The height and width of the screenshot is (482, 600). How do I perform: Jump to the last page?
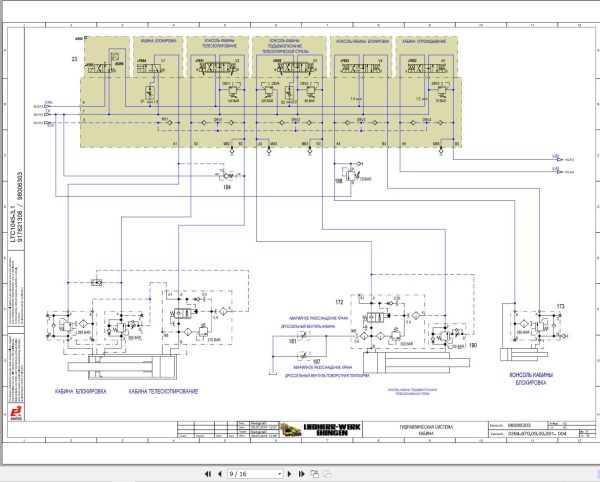[302, 474]
